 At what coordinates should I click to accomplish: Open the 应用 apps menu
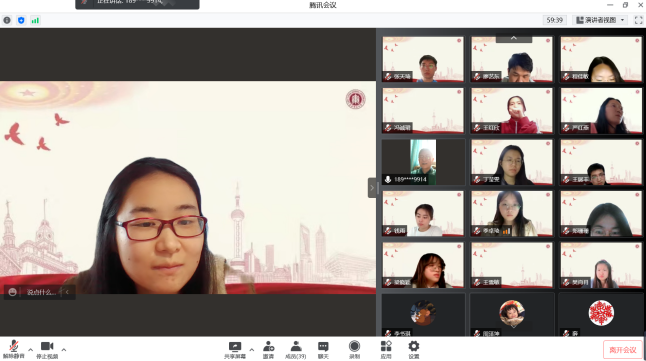[x=386, y=350]
